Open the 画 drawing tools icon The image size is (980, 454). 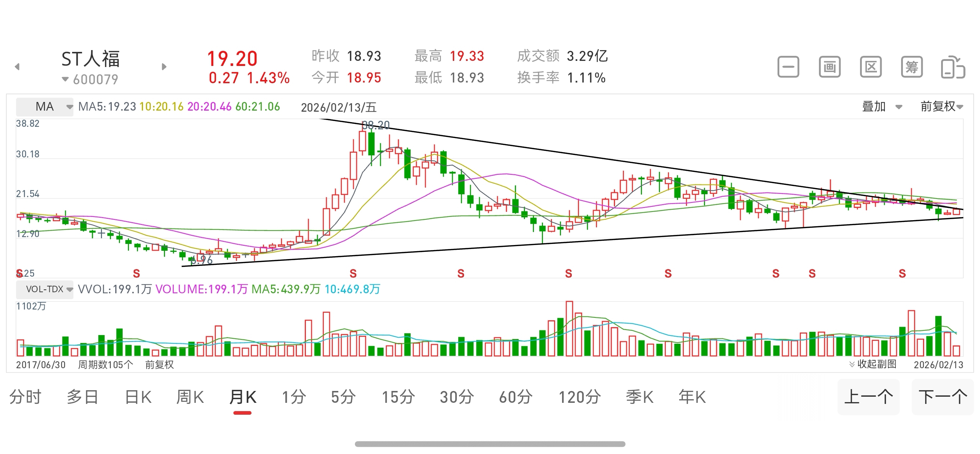tap(829, 67)
